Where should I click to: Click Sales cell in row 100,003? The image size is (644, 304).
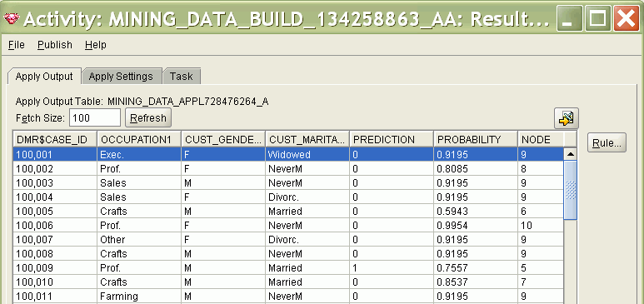[x=139, y=182]
